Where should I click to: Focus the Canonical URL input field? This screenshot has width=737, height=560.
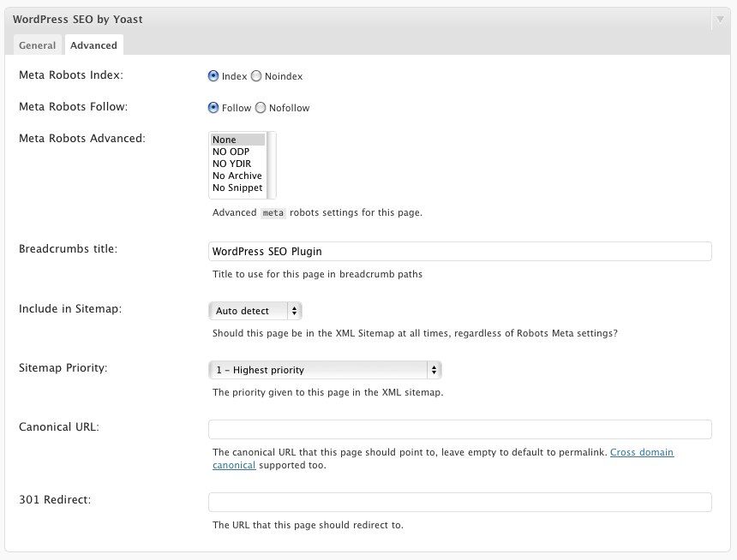tap(459, 429)
